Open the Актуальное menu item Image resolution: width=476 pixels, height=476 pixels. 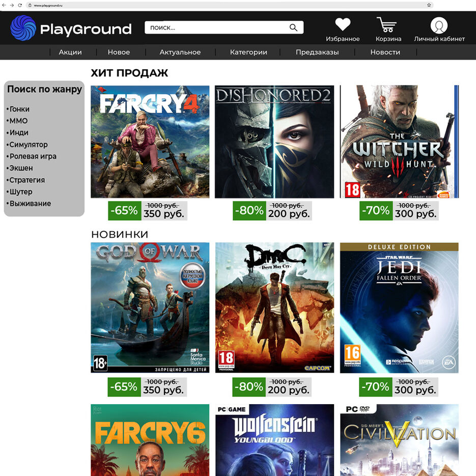pyautogui.click(x=180, y=52)
